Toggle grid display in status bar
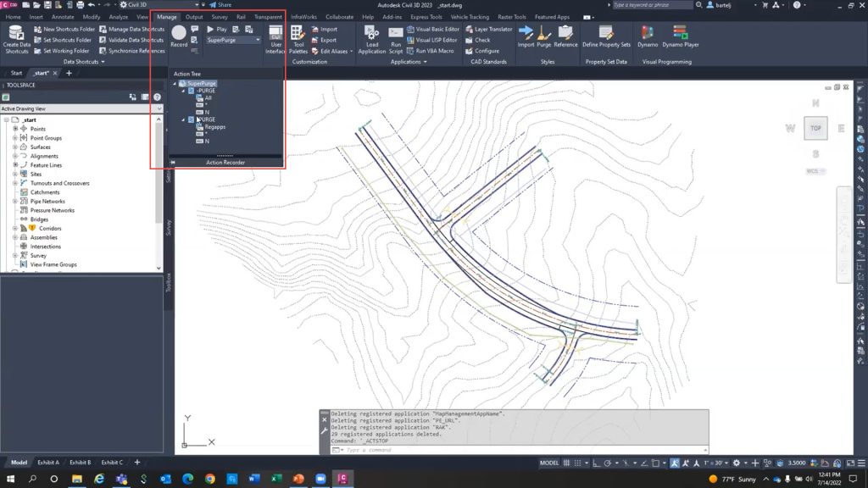The height and width of the screenshot is (488, 868). (566, 463)
